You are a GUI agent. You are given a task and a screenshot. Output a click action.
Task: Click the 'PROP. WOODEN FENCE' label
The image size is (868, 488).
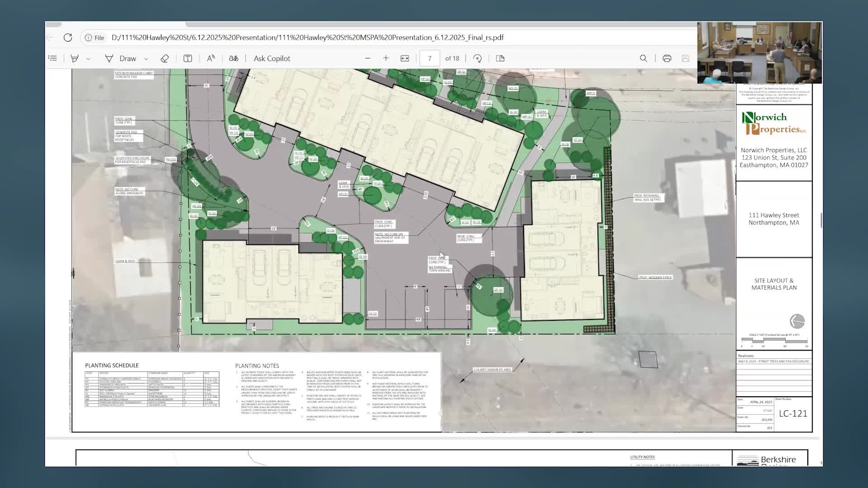[x=655, y=277]
